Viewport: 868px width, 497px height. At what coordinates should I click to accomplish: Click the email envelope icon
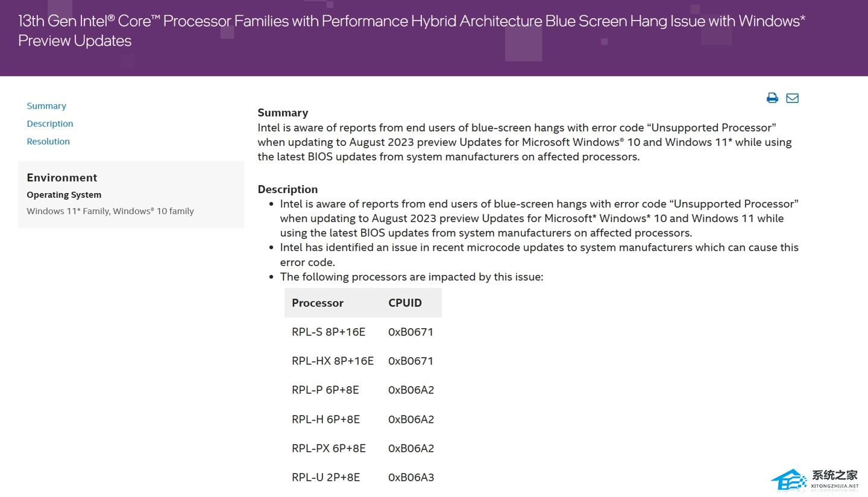(792, 98)
